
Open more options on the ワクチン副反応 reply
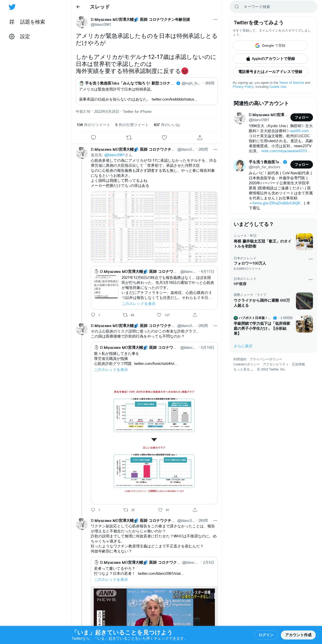click(215, 521)
